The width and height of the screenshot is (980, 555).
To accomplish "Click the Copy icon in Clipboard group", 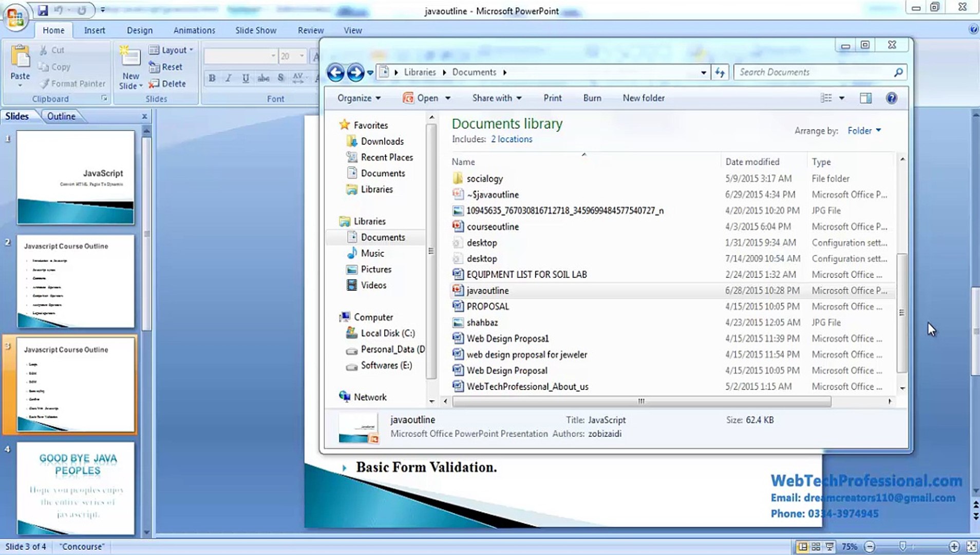I will 44,67.
